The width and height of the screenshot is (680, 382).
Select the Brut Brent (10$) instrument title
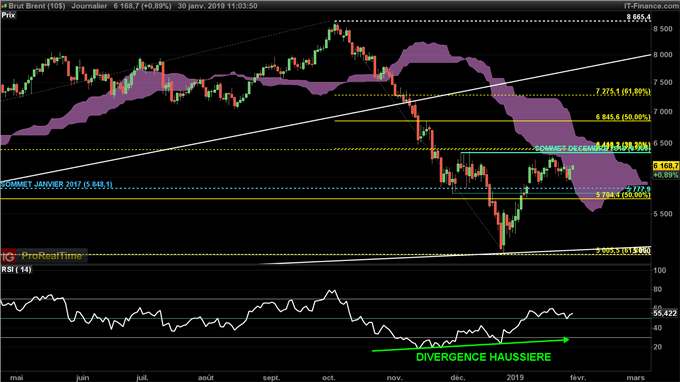[x=36, y=6]
